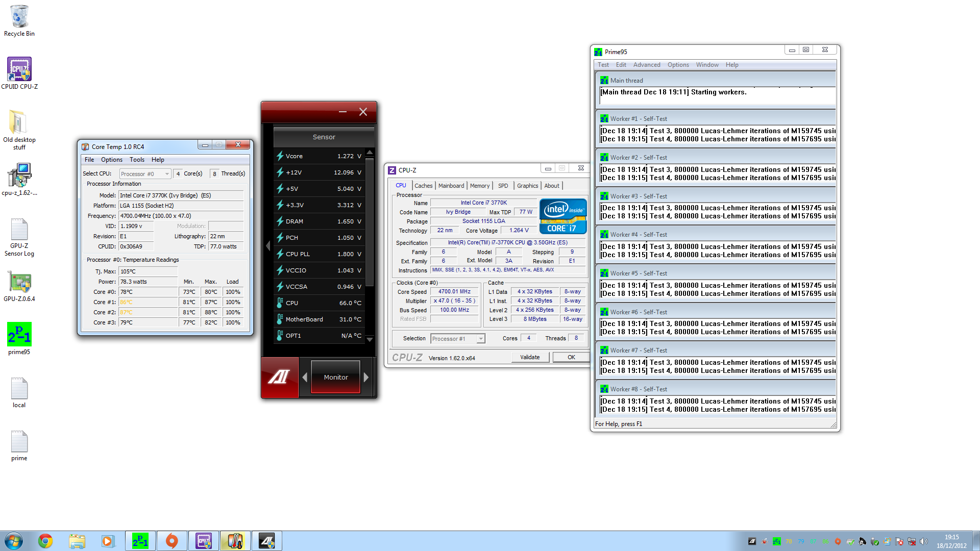Open the Recycle Bin icon
Viewport: 980px width, 551px height.
tap(19, 17)
